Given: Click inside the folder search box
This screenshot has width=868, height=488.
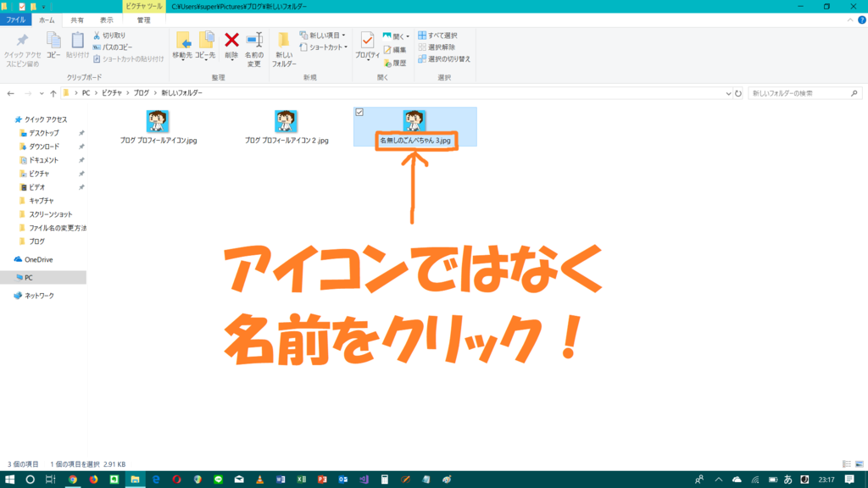Looking at the screenshot, I should point(801,93).
